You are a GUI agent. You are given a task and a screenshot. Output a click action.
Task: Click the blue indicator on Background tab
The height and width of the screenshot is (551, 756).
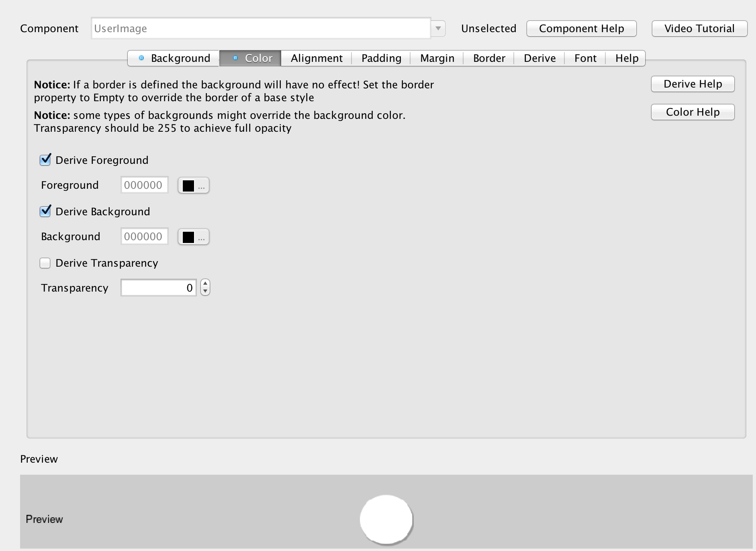tap(141, 58)
